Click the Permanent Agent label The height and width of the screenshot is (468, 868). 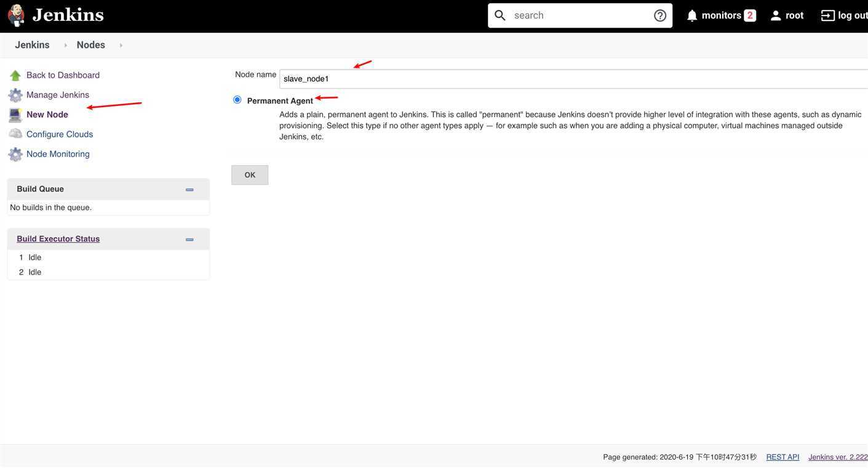pos(280,100)
